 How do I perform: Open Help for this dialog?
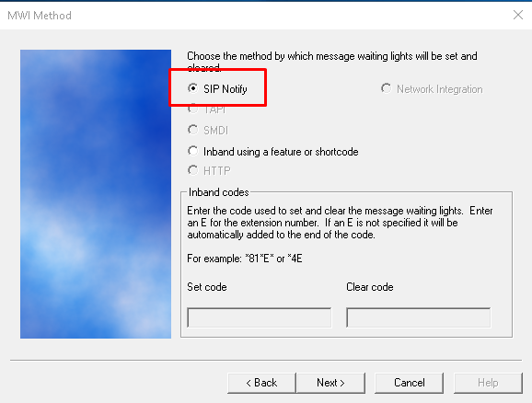[x=488, y=383]
